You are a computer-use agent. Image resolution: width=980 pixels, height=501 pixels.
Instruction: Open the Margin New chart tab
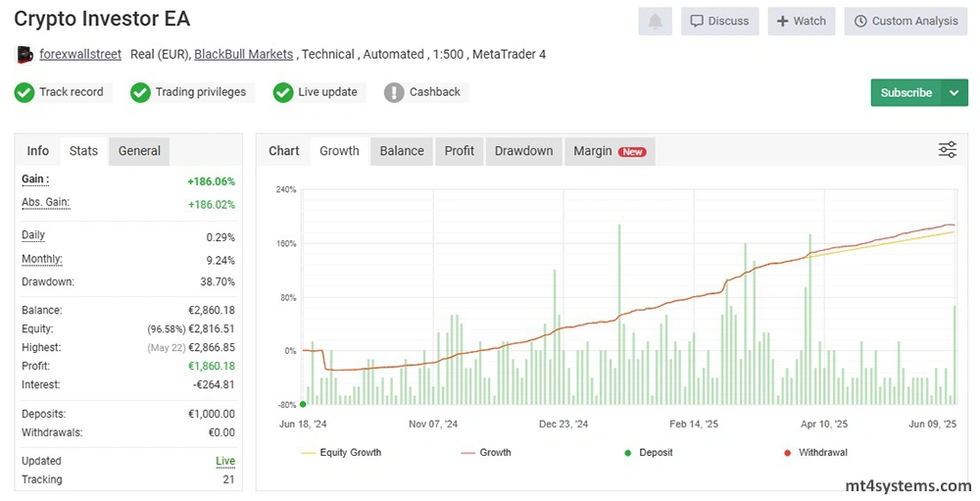point(610,151)
